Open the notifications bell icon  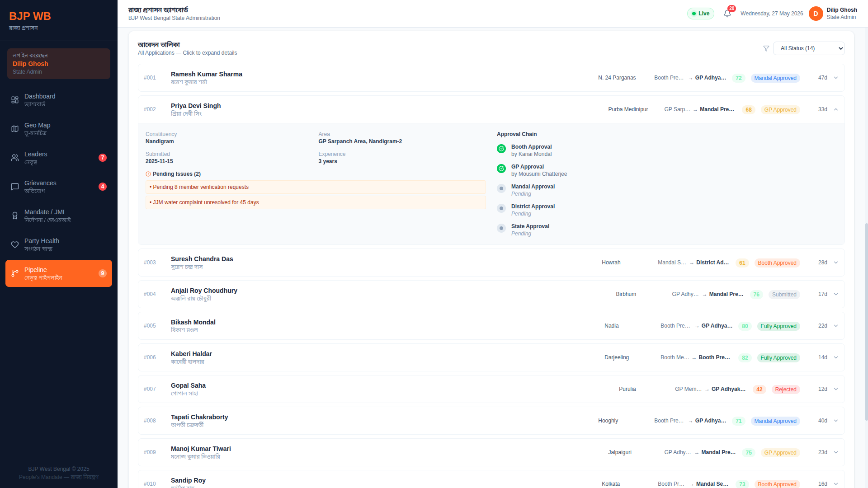[727, 14]
